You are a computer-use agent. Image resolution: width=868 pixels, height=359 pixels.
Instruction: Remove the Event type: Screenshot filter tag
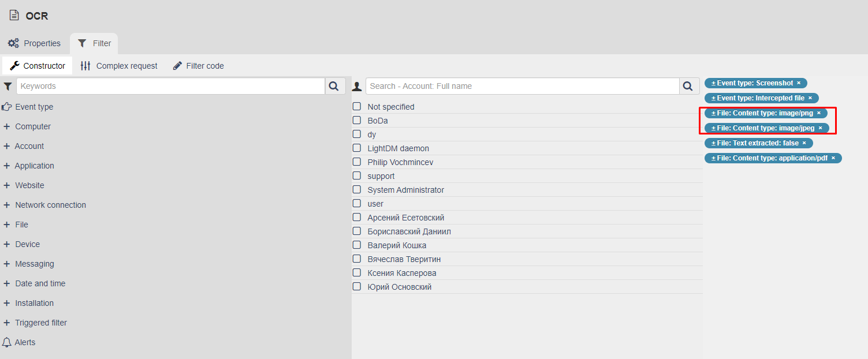(799, 83)
